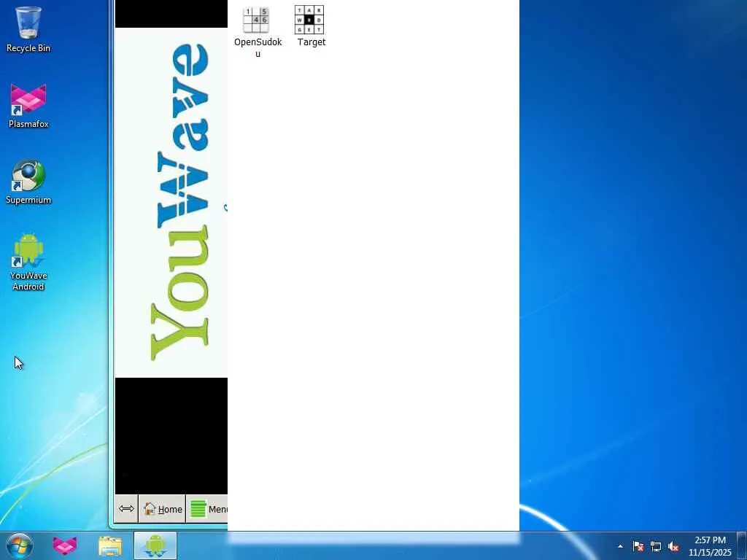The height and width of the screenshot is (560, 747).
Task: Show hidden system tray icons
Action: (x=620, y=546)
